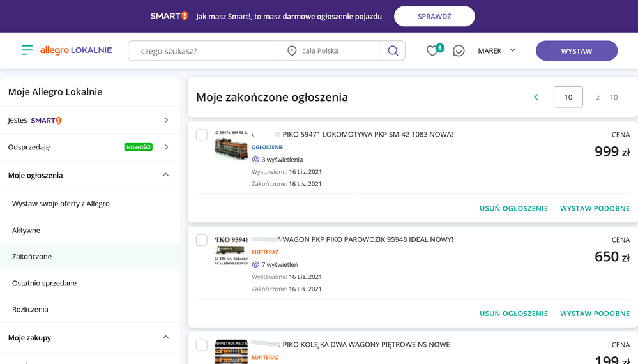Open Aktywne listings in sidebar
Viewport: 638px width, 364px height.
pos(26,230)
